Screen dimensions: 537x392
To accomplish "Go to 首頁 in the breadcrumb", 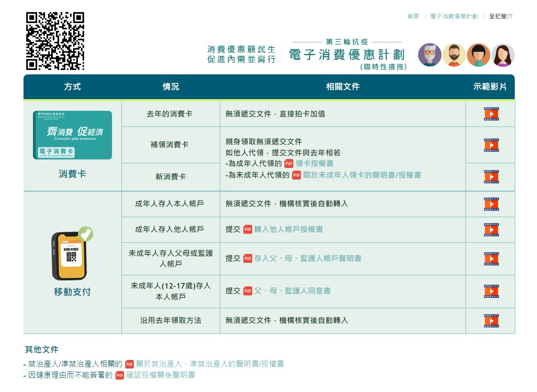I will (x=413, y=16).
